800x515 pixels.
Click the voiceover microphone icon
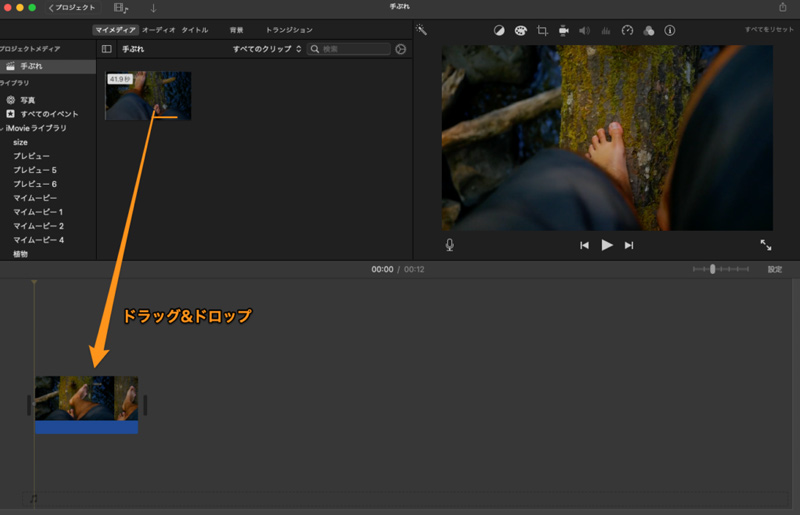pos(449,245)
